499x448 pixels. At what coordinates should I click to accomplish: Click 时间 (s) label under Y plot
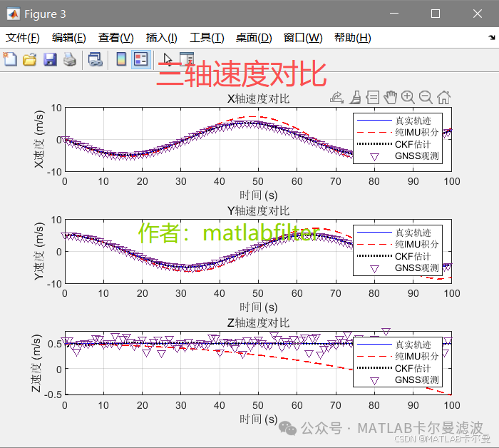(258, 307)
